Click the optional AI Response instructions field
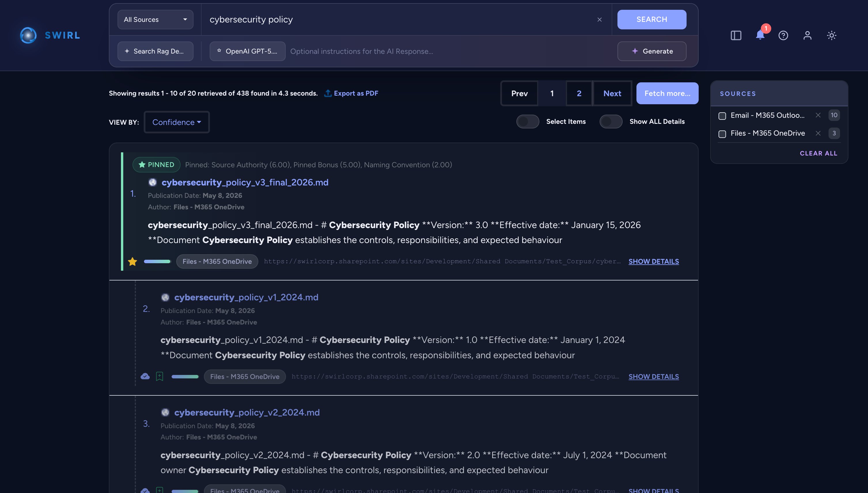868x493 pixels. pos(451,51)
